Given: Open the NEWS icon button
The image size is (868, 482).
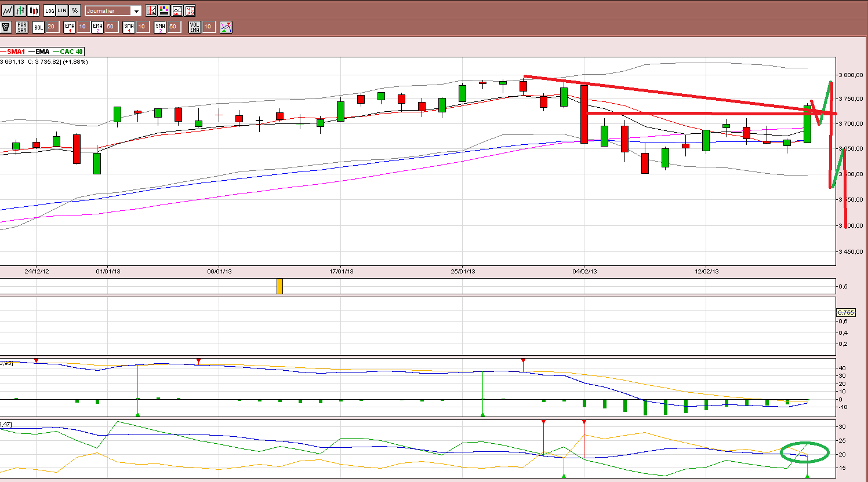Looking at the screenshot, I should click(190, 10).
